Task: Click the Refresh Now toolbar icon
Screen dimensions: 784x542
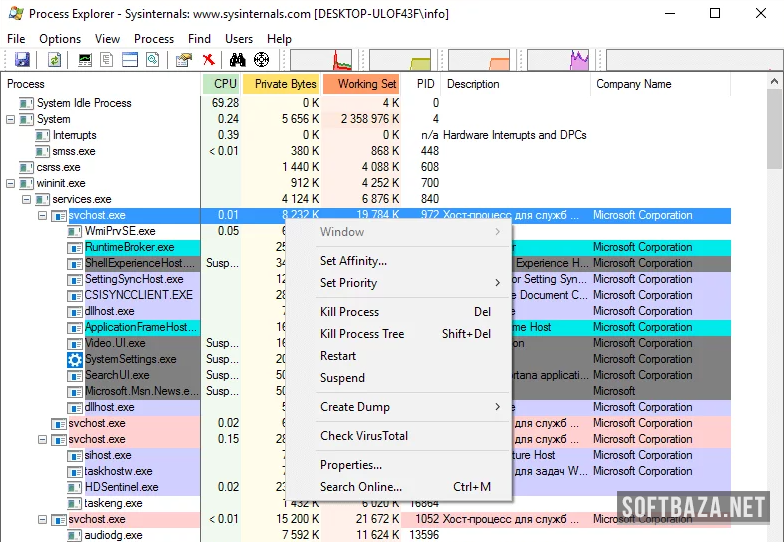Action: [x=54, y=60]
